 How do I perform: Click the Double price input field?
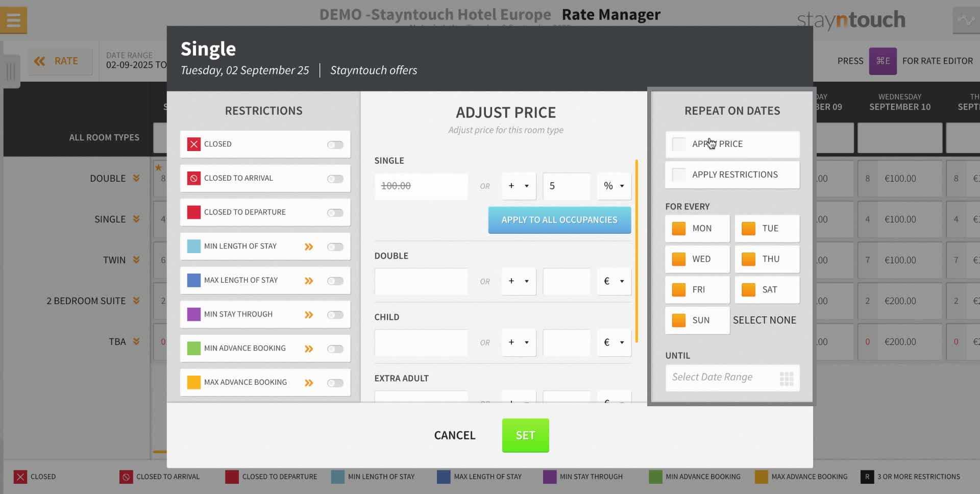coord(421,282)
